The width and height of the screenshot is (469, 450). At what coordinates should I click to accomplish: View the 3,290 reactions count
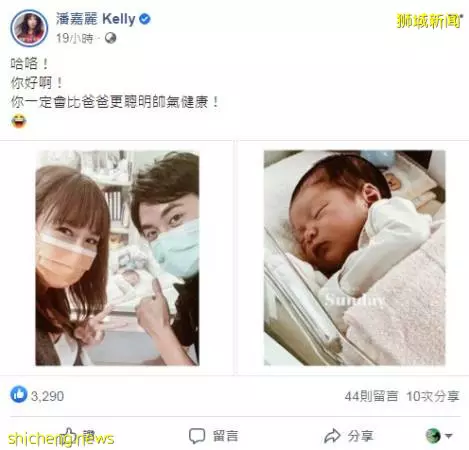(47, 396)
